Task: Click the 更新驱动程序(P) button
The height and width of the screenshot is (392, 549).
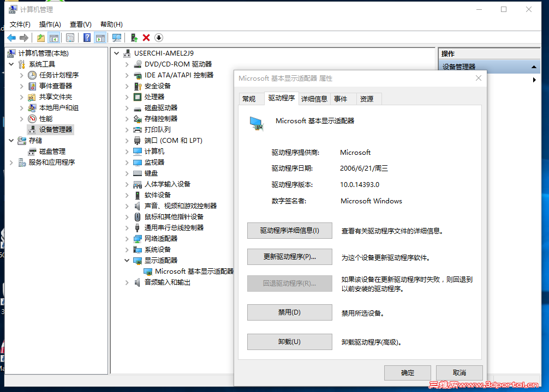Action: click(x=289, y=257)
